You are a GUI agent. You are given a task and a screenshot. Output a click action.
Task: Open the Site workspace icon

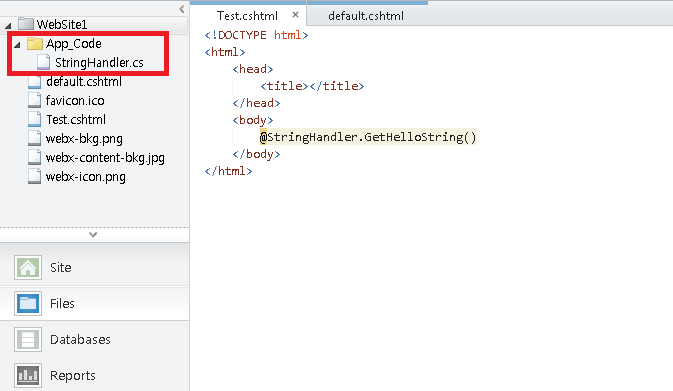pos(28,267)
